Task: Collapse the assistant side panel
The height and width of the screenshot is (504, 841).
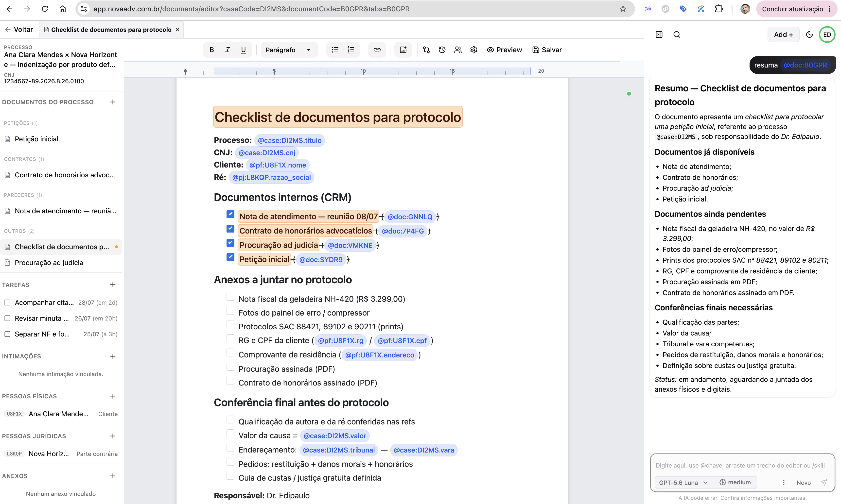Action: pos(659,35)
